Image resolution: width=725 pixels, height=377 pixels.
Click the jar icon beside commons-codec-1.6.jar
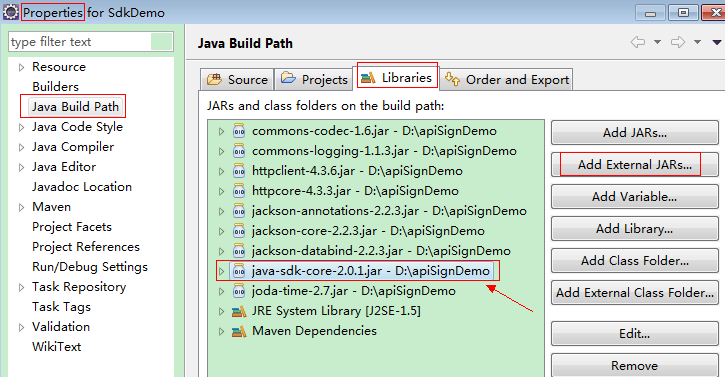tap(239, 131)
